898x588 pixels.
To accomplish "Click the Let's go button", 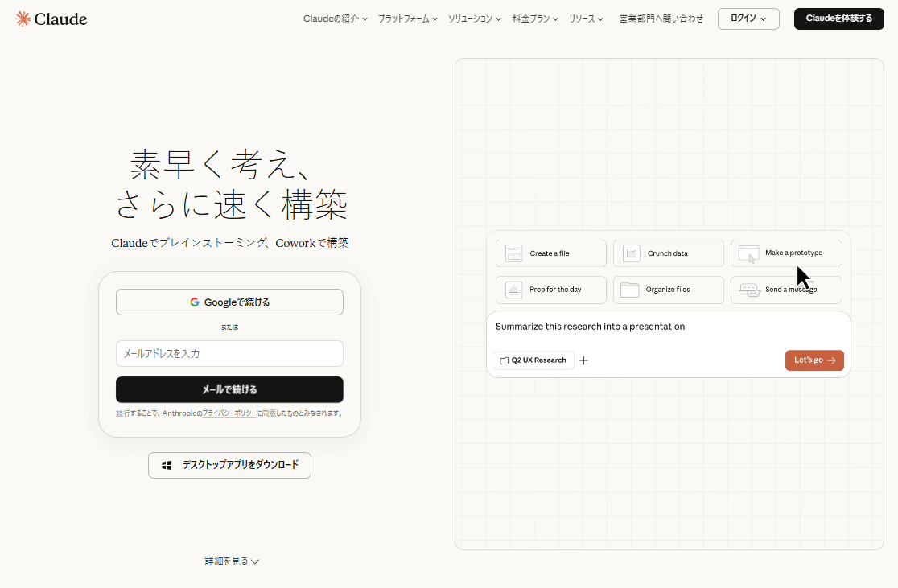I will 814,360.
